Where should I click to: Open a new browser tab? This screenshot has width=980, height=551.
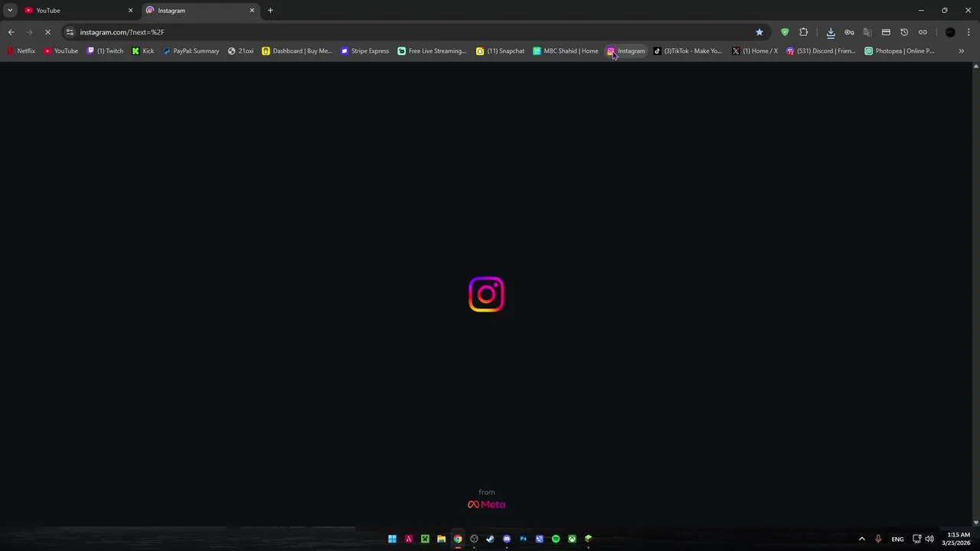(270, 11)
